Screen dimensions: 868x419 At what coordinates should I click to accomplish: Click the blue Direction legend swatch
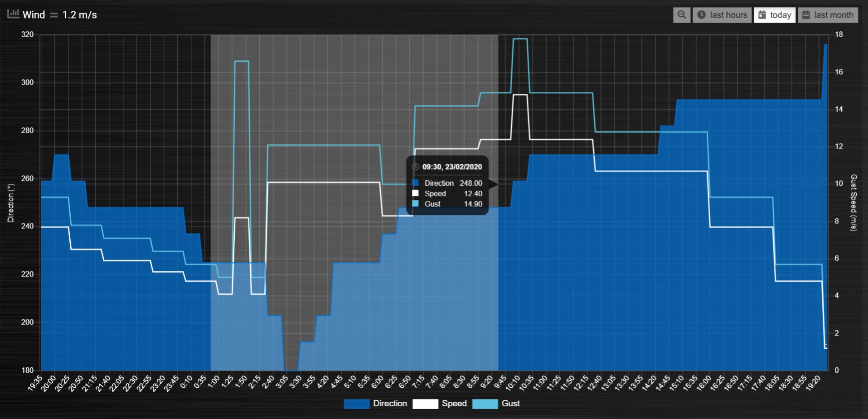(x=357, y=404)
